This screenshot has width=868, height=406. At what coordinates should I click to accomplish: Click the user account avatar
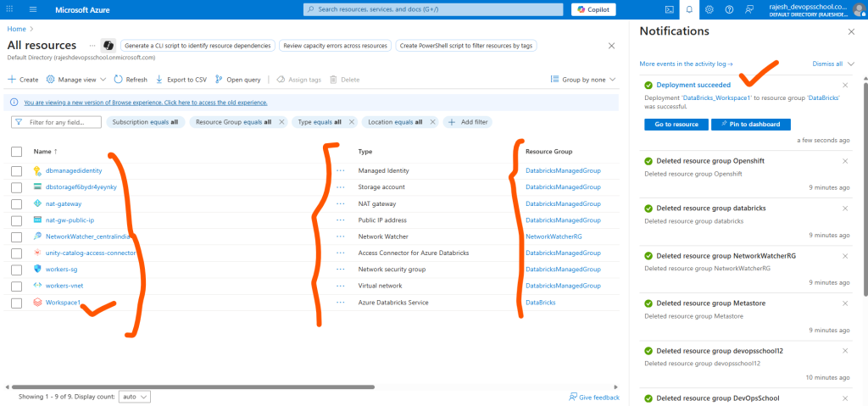tap(861, 10)
